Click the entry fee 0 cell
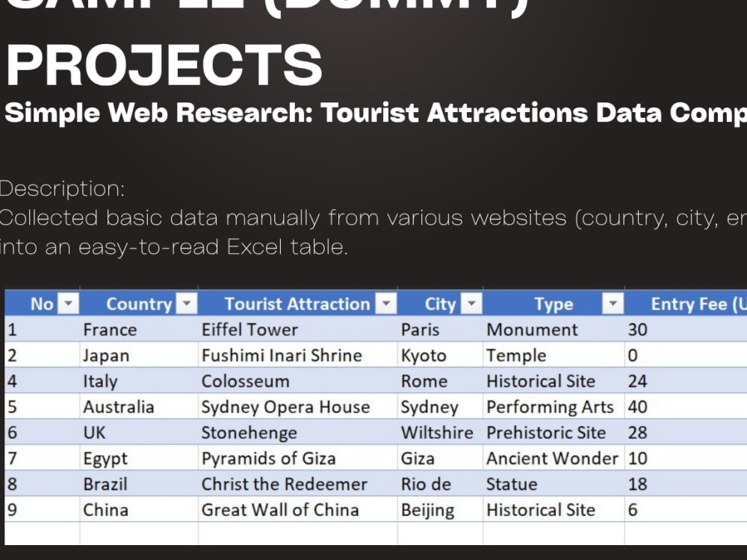Screen dimensions: 747x560 pyautogui.click(x=686, y=355)
